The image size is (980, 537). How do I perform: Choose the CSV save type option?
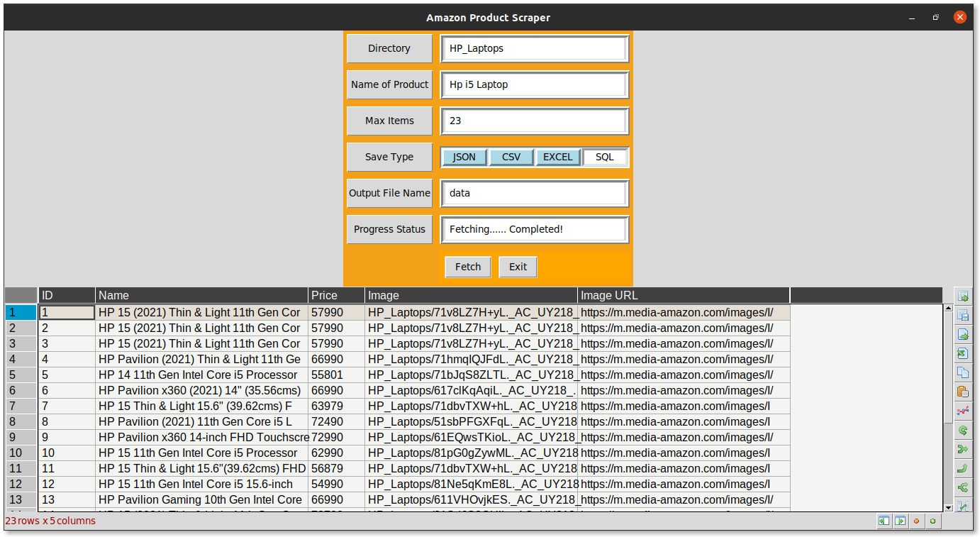click(511, 157)
